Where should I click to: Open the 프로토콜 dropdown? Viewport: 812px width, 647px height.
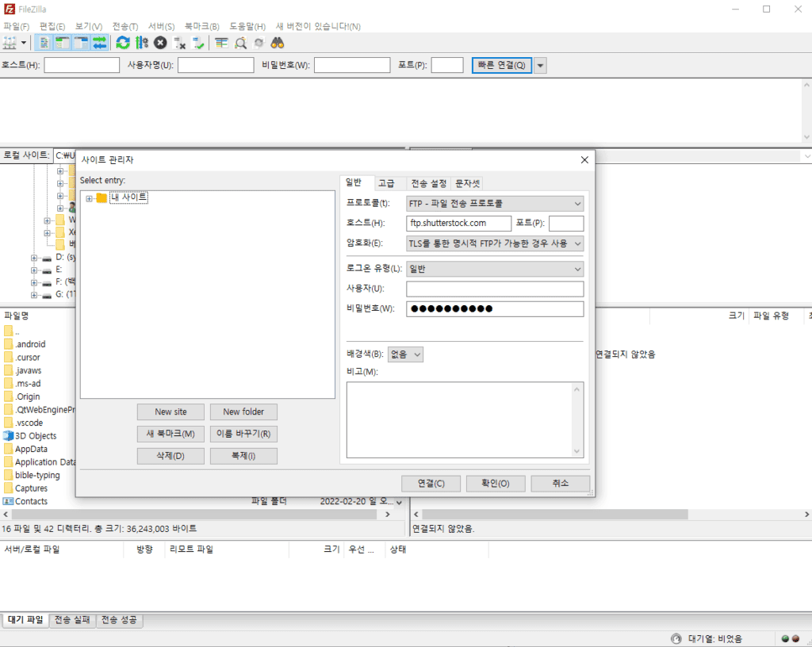pos(495,204)
